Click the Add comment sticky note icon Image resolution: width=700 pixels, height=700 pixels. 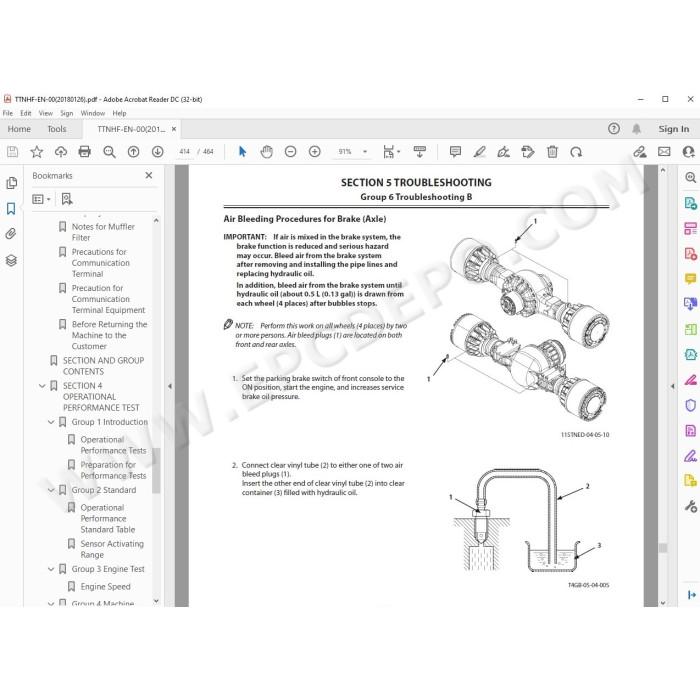(455, 152)
